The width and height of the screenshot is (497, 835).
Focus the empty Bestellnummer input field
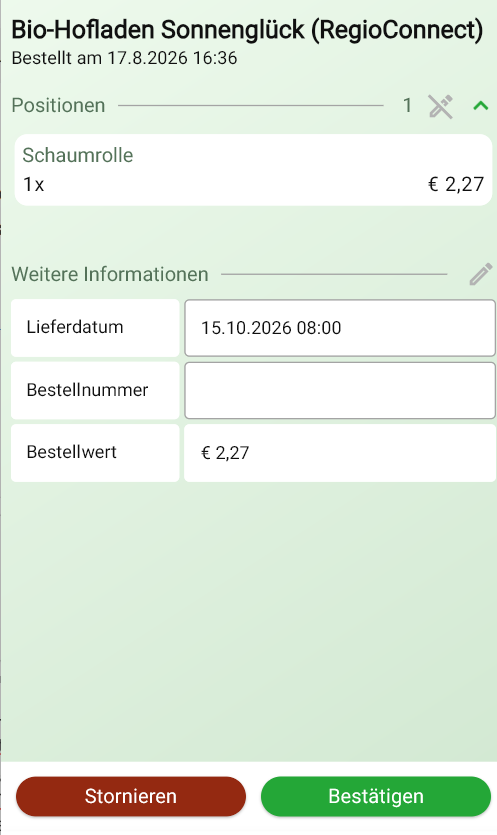point(340,391)
